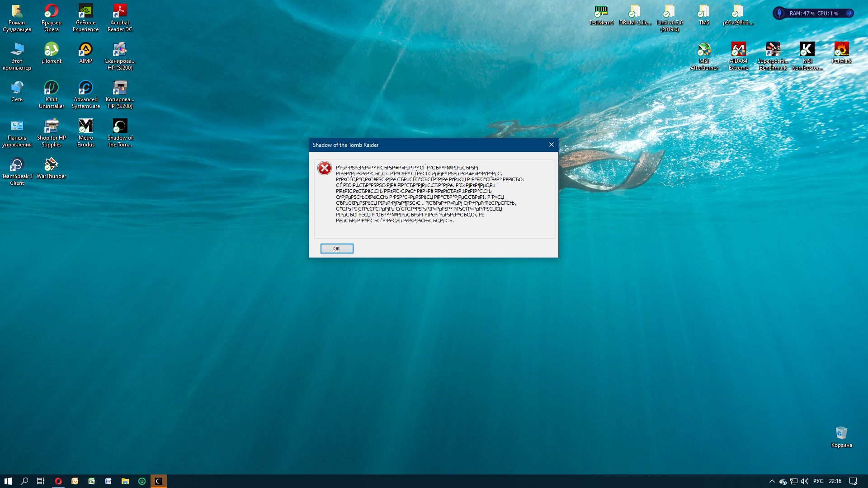This screenshot has width=868, height=488.
Task: Switch the input language via РУС indicator
Action: (818, 481)
